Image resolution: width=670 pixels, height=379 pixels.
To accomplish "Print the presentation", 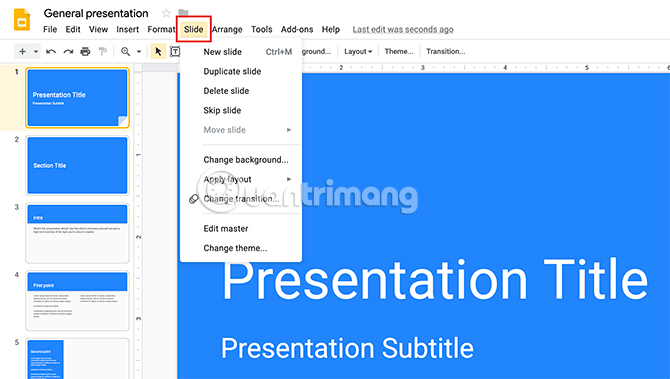I will click(85, 52).
